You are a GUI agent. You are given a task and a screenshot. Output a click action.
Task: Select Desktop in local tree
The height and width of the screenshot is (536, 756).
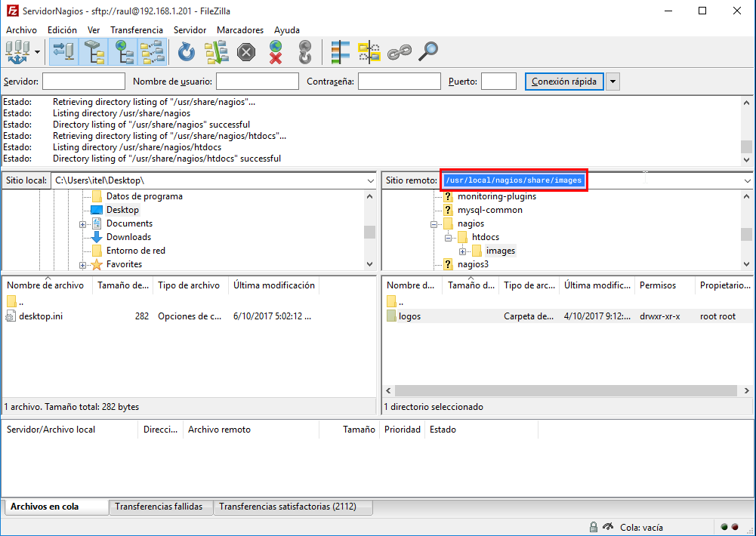pyautogui.click(x=122, y=210)
